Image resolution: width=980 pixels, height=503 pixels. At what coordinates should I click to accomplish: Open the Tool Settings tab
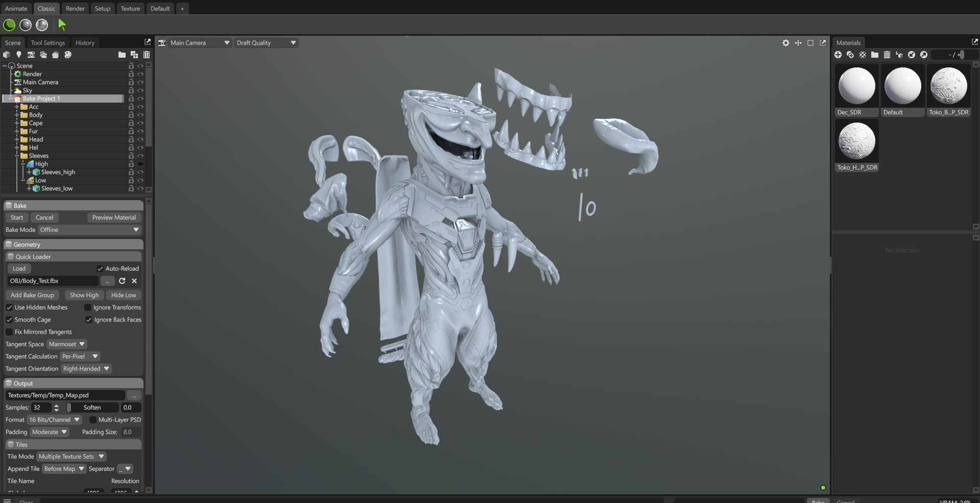click(48, 43)
